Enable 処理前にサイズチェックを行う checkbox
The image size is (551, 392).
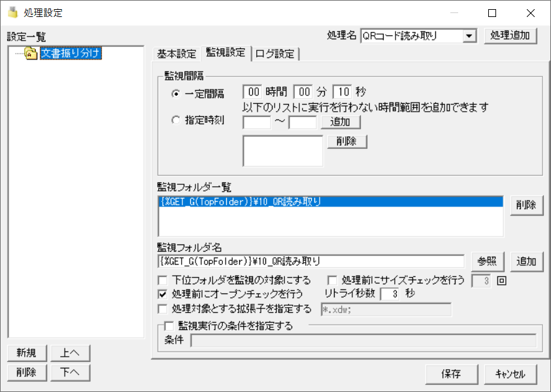333,281
